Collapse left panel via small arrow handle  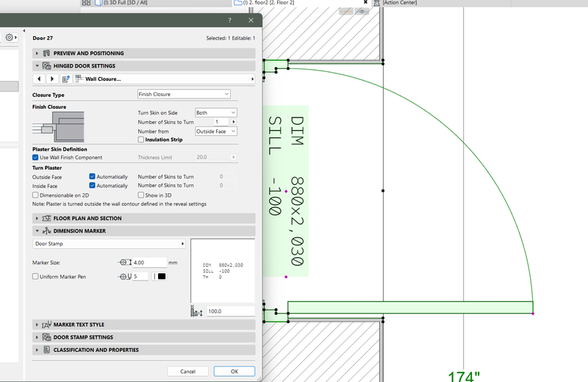(x=24, y=31)
